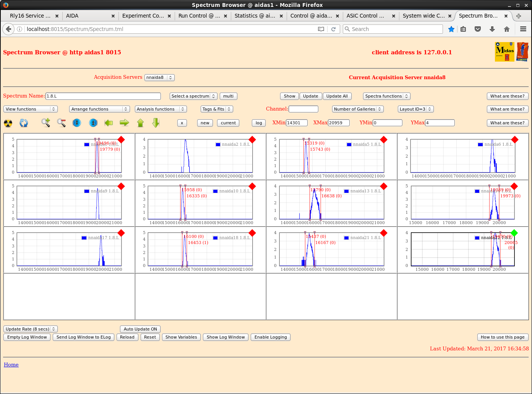Image resolution: width=532 pixels, height=394 pixels.
Task: Toggle Auto Update ON button
Action: 140,329
